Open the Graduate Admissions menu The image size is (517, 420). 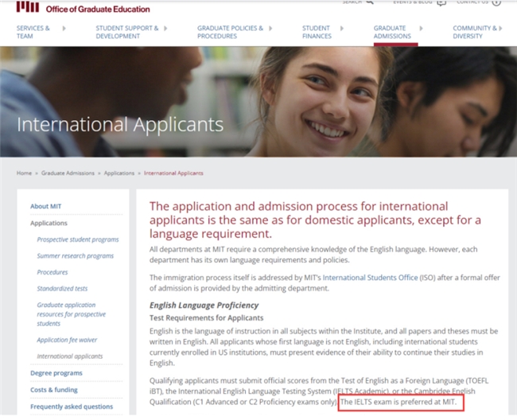[392, 32]
